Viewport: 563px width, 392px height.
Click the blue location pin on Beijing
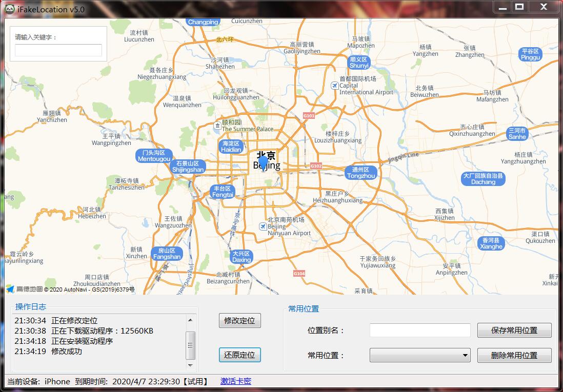(x=263, y=163)
